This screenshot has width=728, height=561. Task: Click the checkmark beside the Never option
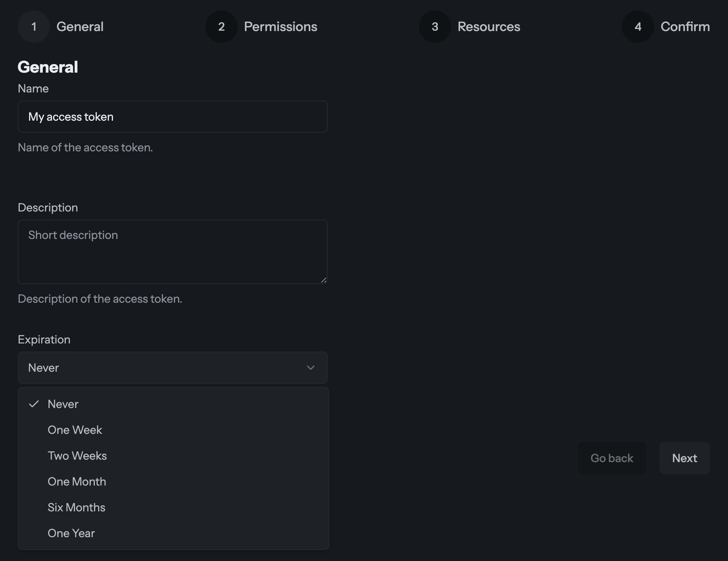pos(35,404)
